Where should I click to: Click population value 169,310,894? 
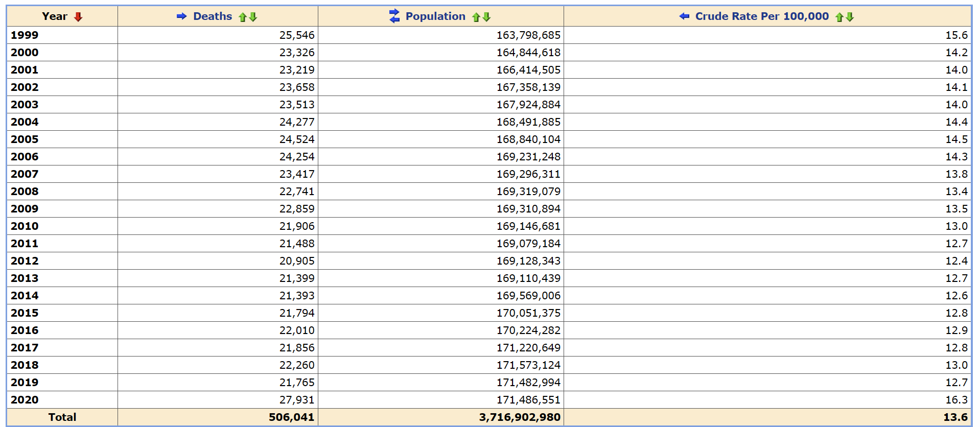pos(528,209)
